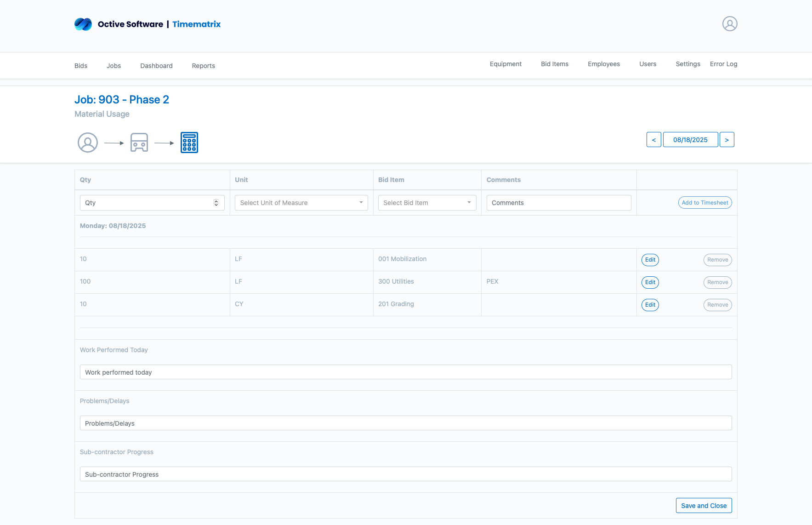Select the material usage calculator icon
Image resolution: width=812 pixels, height=525 pixels.
189,143
